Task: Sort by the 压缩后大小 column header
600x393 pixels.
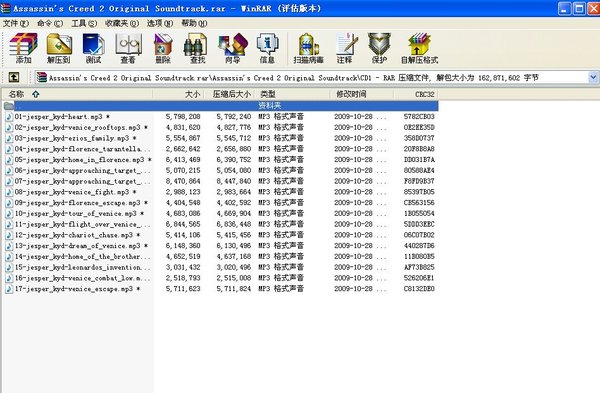Action: coord(229,94)
